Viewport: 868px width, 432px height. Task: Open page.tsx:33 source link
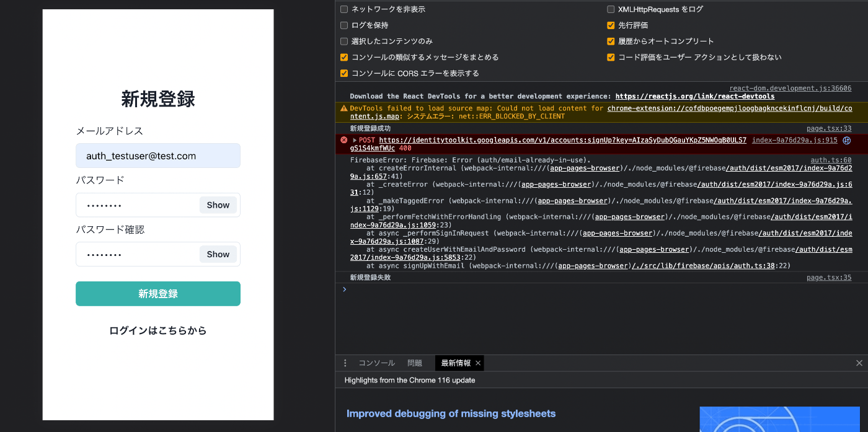pos(829,128)
